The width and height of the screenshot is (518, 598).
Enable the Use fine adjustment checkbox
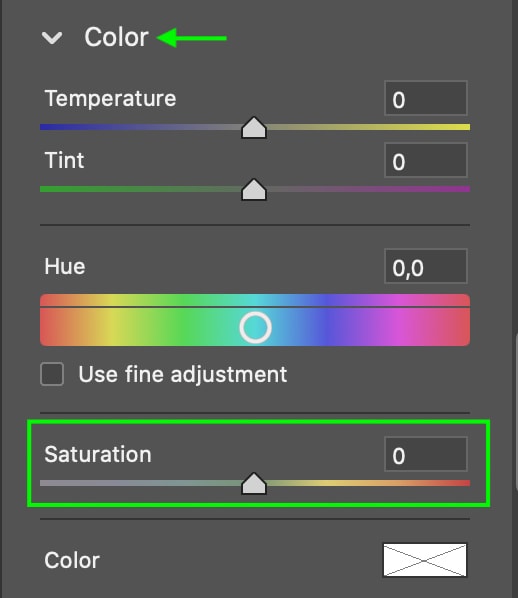[52, 374]
